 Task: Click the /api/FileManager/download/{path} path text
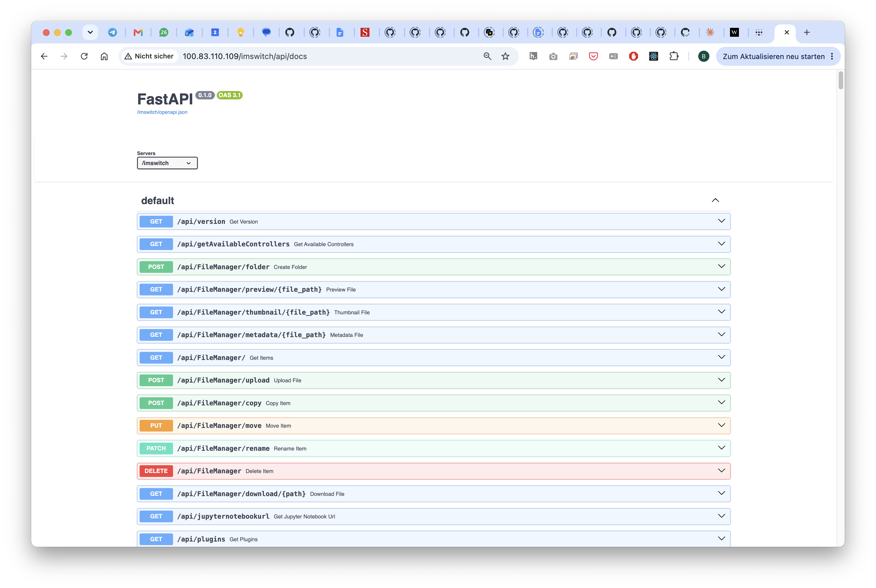(241, 494)
